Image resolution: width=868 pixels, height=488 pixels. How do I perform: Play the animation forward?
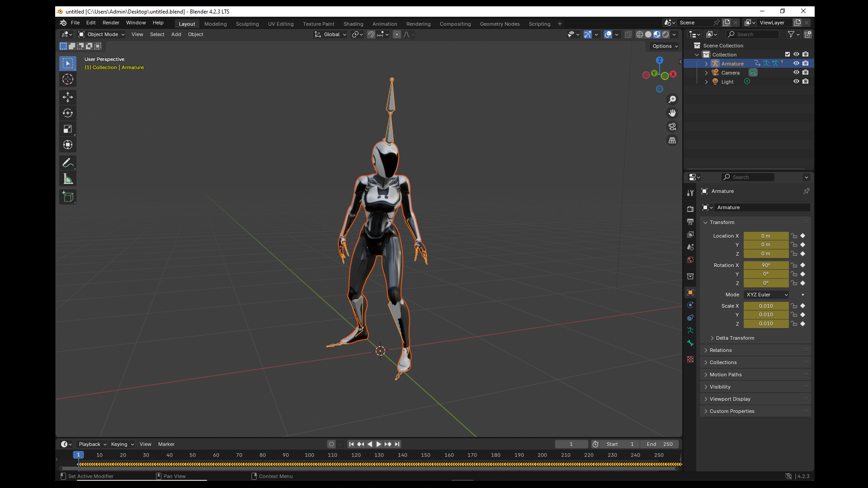tap(379, 444)
